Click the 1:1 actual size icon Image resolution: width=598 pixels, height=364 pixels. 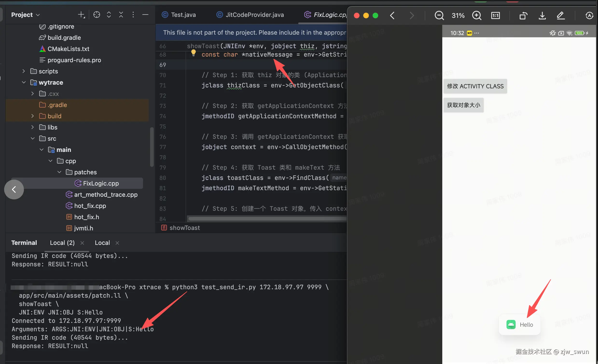pyautogui.click(x=495, y=15)
